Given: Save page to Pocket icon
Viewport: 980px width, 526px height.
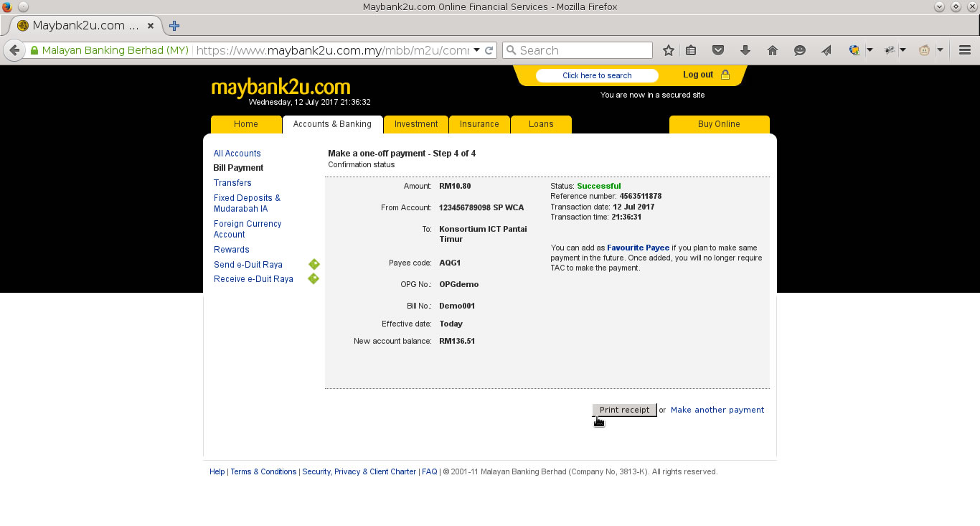Looking at the screenshot, I should (x=718, y=50).
